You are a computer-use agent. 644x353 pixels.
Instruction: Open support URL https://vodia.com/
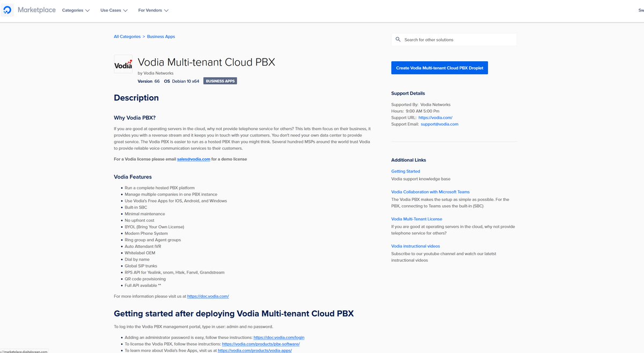coord(435,118)
